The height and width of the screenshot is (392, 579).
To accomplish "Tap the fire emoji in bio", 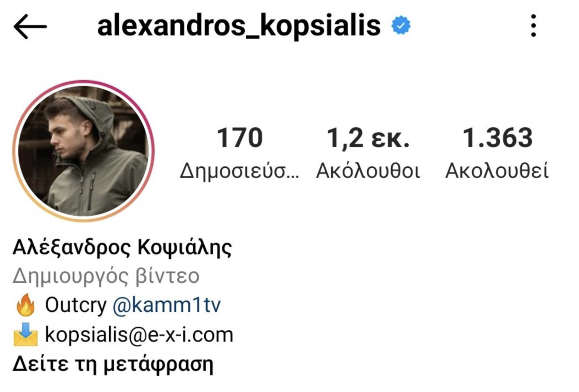I will tap(25, 305).
